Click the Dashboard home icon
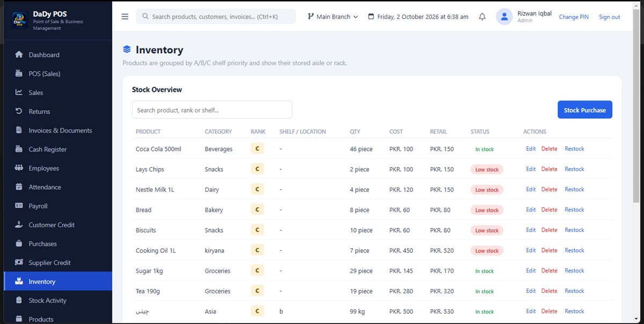 [19, 55]
